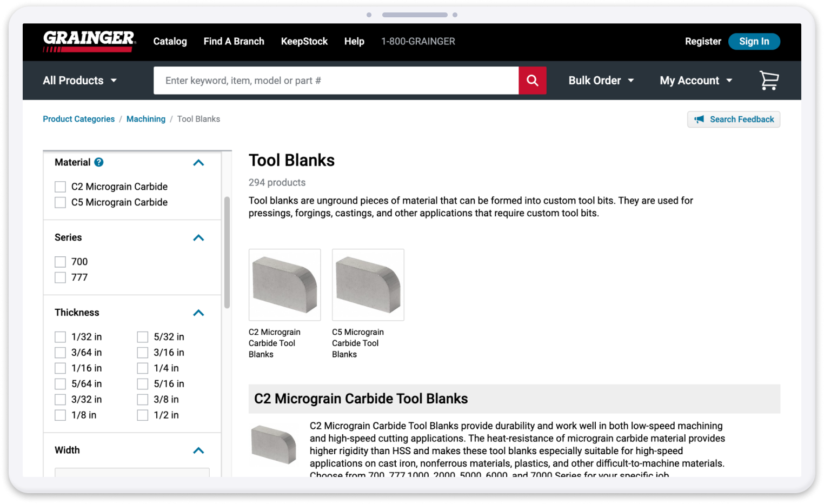Check the C2 Micrograin Carbide material filter
The height and width of the screenshot is (504, 824).
click(x=60, y=187)
